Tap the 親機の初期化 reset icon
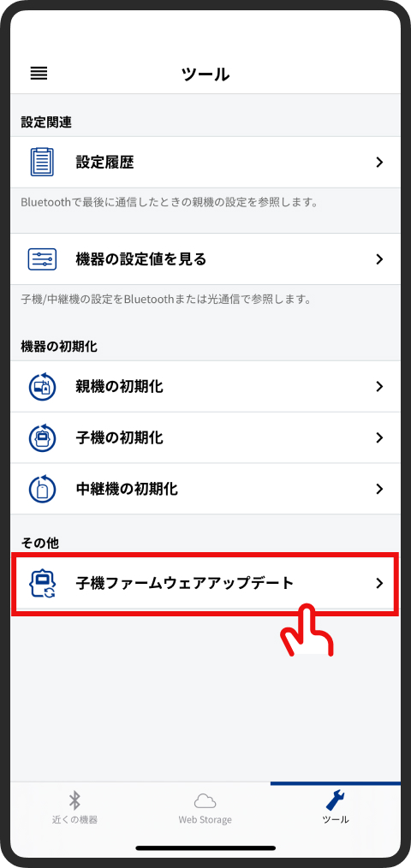The height and width of the screenshot is (868, 411). (42, 386)
